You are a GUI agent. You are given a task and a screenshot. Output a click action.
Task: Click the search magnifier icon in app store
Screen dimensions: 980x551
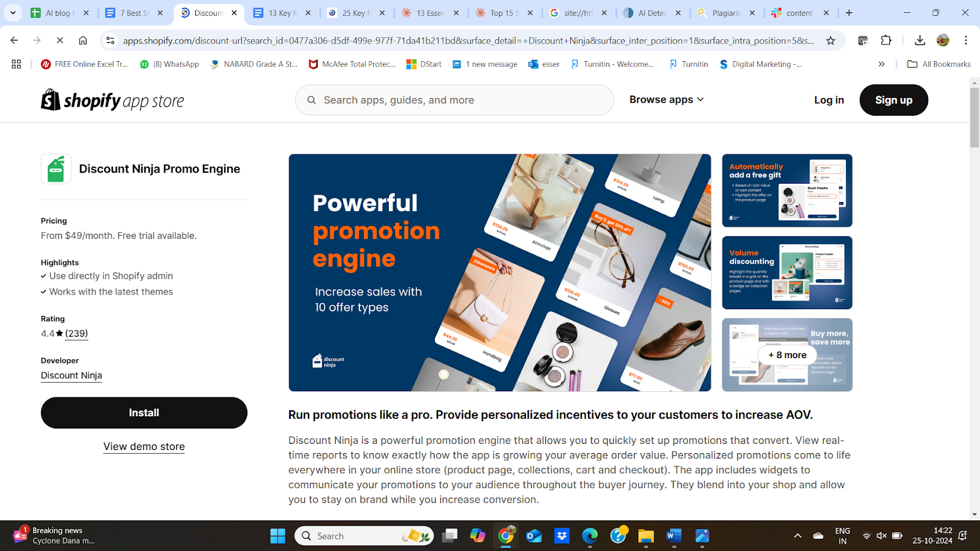(312, 100)
